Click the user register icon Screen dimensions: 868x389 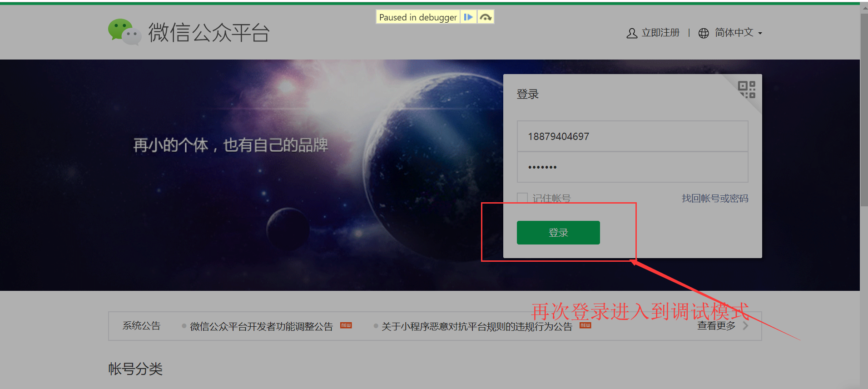pyautogui.click(x=631, y=33)
